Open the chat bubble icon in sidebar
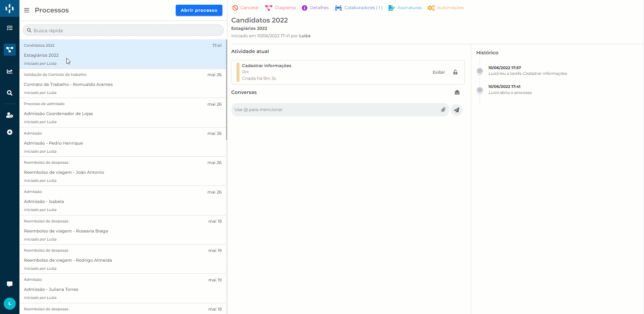The width and height of the screenshot is (644, 314). tap(10, 284)
